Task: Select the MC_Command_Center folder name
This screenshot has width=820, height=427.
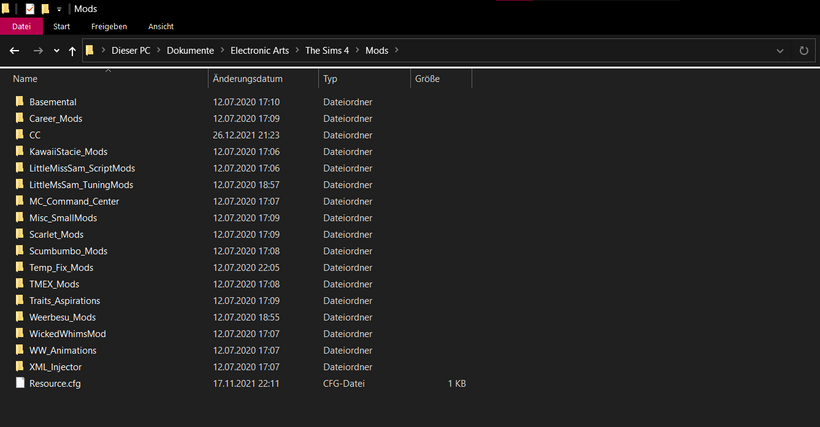Action: 74,201
